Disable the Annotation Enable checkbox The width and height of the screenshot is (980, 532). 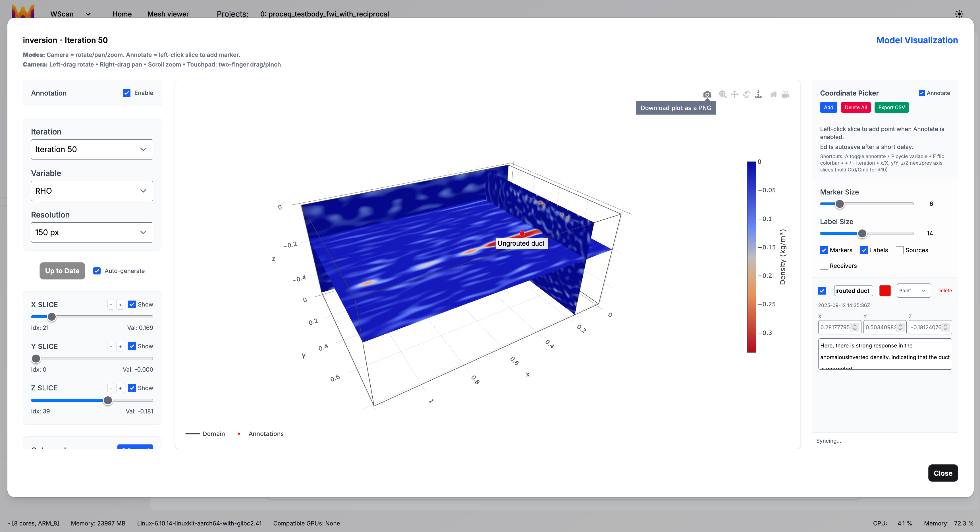(x=127, y=93)
